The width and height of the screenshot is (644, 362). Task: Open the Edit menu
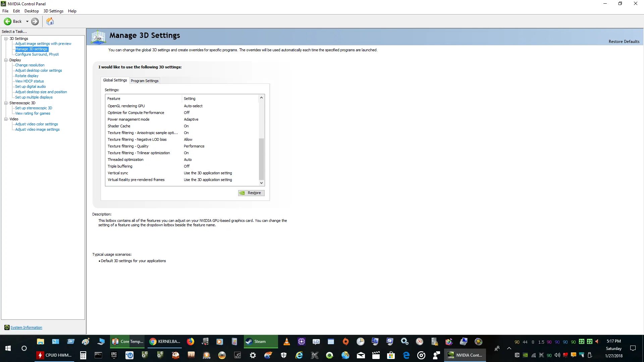click(16, 11)
